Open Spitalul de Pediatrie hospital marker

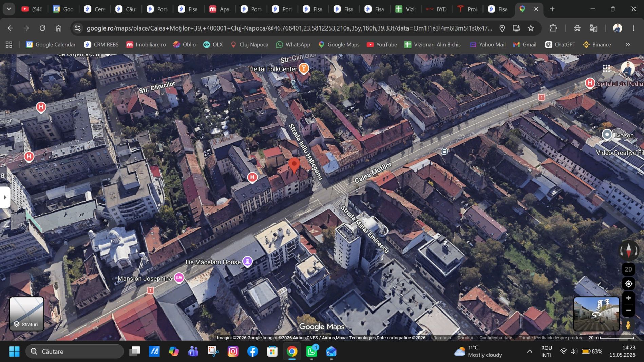pyautogui.click(x=590, y=83)
